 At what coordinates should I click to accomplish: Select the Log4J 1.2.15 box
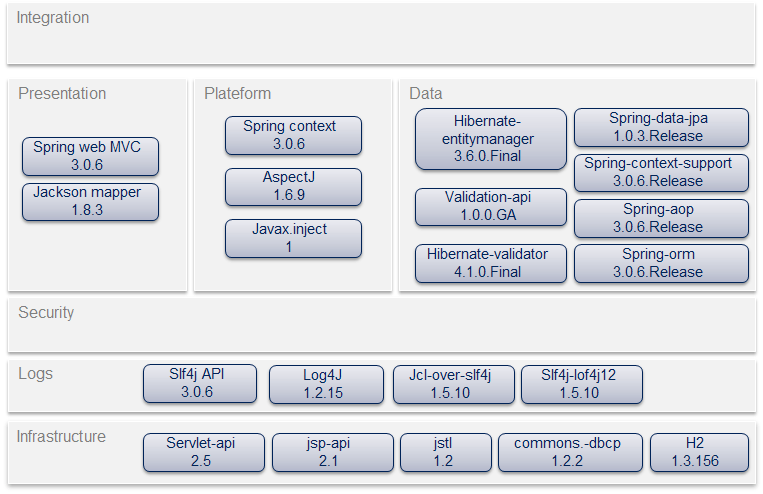coord(326,384)
